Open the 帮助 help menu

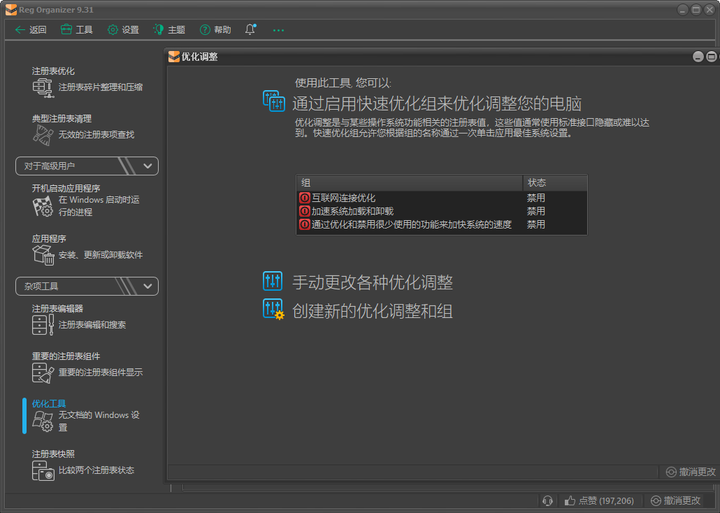click(215, 30)
